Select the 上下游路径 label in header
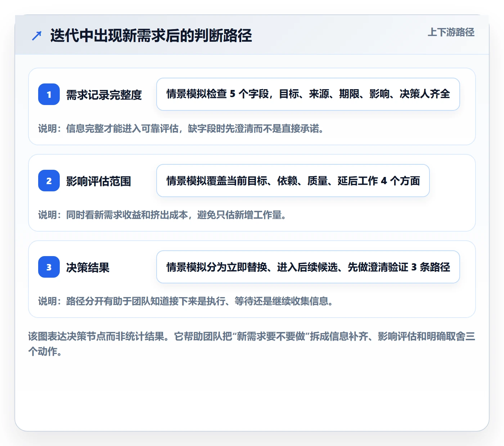This screenshot has width=504, height=446. pos(451,32)
